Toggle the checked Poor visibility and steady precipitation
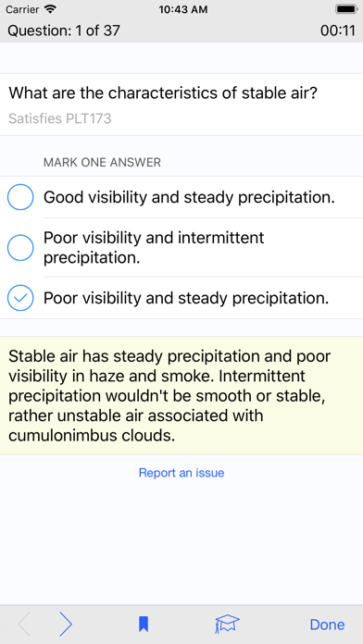 [20, 298]
